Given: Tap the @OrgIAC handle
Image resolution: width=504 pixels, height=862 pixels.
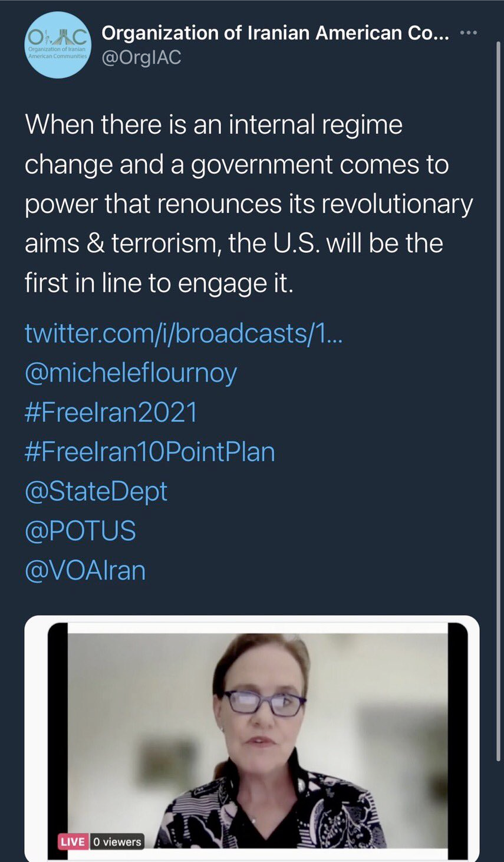Looking at the screenshot, I should pos(141,58).
